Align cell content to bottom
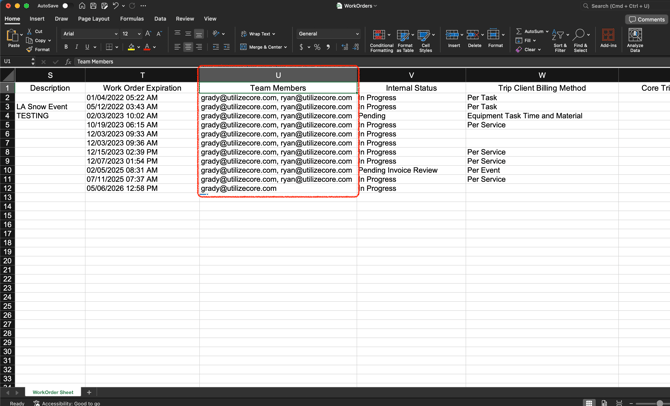Image resolution: width=670 pixels, height=406 pixels. (x=199, y=33)
